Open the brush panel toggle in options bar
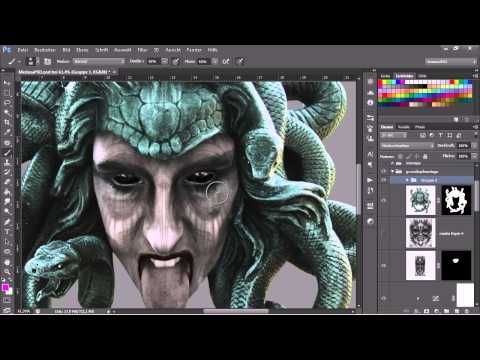480x360 pixels. point(48,61)
